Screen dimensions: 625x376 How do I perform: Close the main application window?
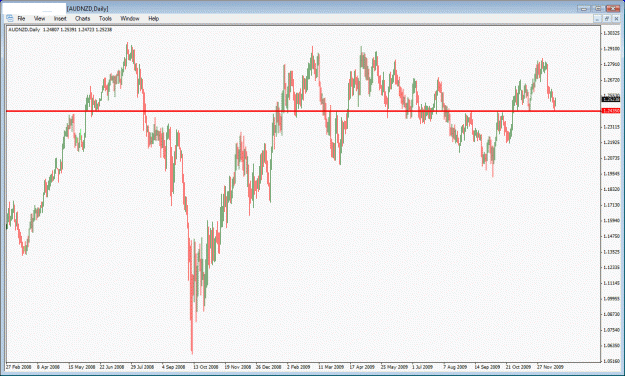point(613,8)
